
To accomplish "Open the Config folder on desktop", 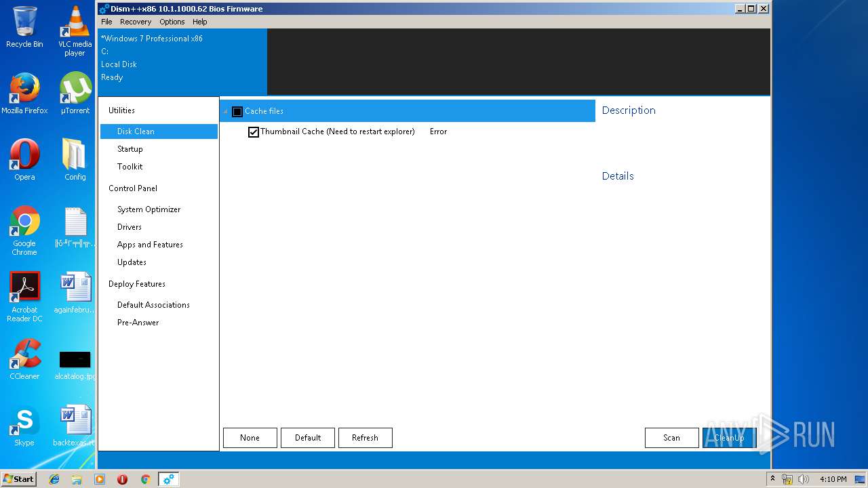I will [75, 160].
